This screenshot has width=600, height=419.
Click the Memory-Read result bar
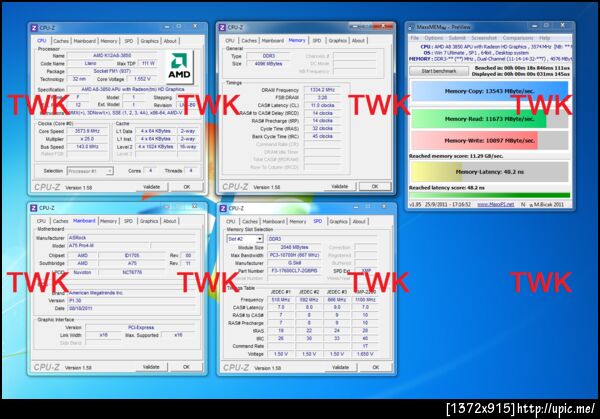pyautogui.click(x=489, y=119)
